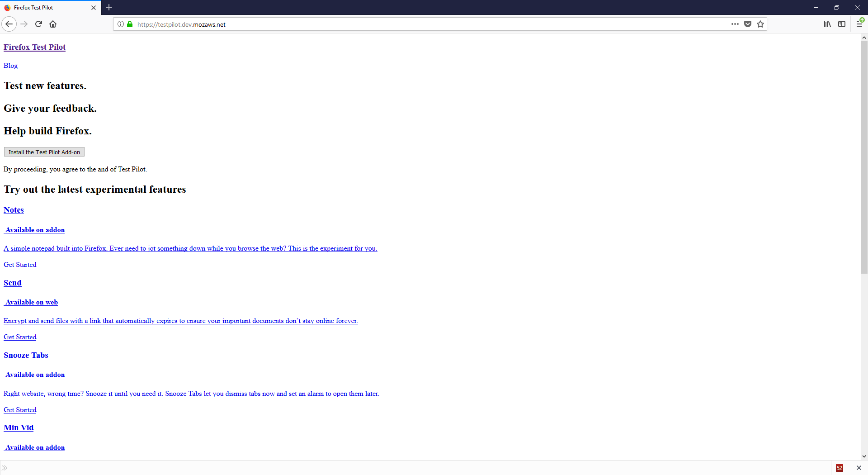This screenshot has height=475, width=868.
Task: Close the Firefox Test Pilot tab
Action: [94, 8]
